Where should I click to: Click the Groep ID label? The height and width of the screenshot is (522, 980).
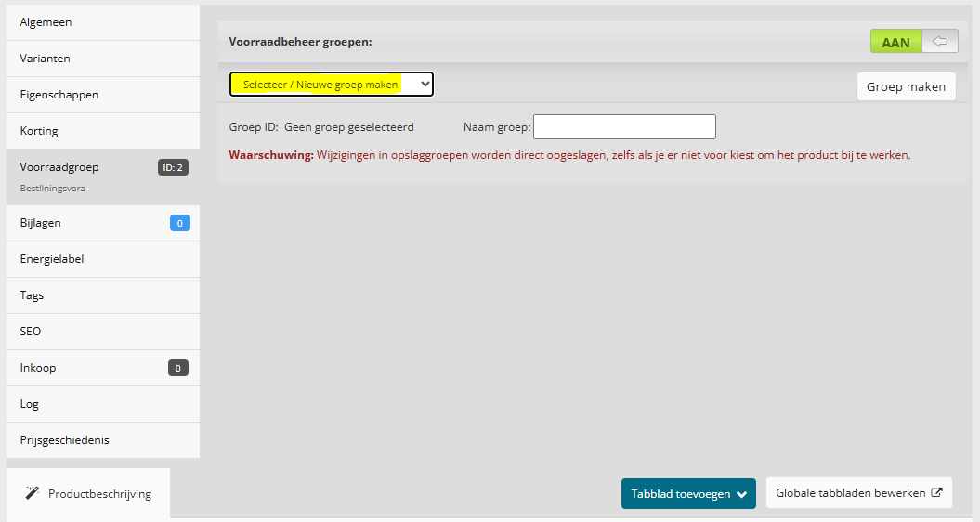(x=254, y=127)
